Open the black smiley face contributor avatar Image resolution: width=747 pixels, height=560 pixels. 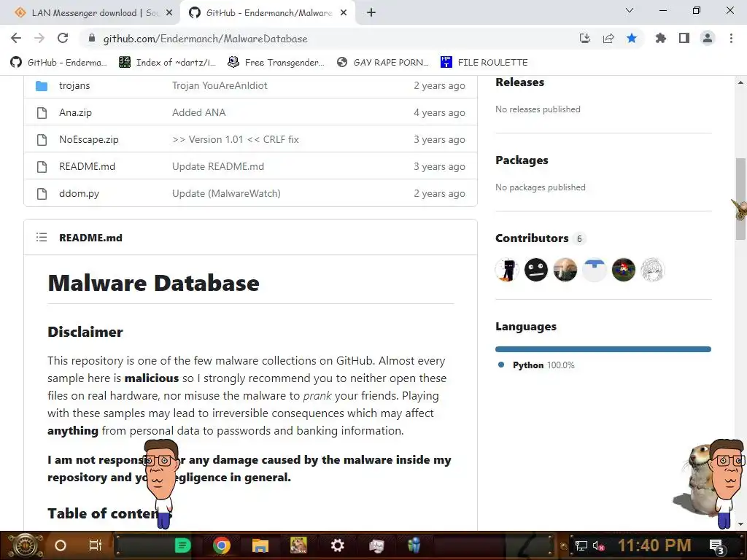(x=536, y=270)
